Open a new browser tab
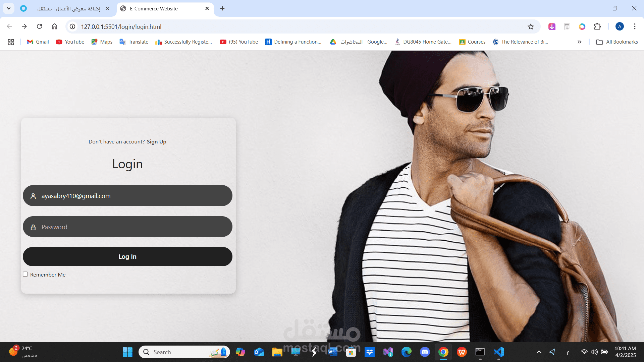Screen dimensions: 644x362 point(222,8)
